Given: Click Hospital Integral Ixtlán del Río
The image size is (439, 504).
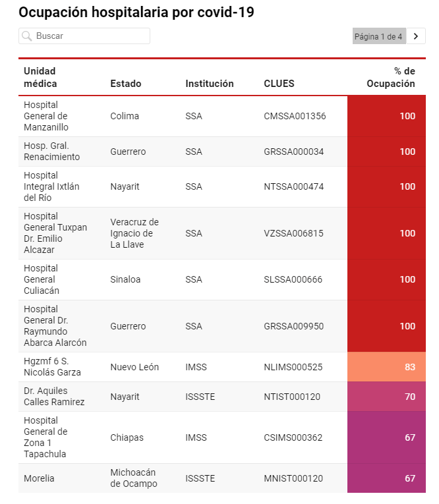Looking at the screenshot, I should (51, 186).
